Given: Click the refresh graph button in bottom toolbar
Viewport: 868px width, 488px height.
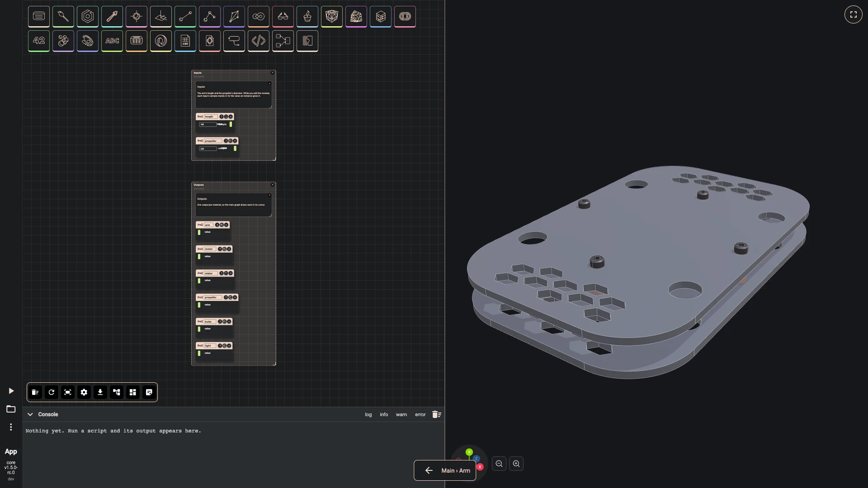Looking at the screenshot, I should 52,392.
